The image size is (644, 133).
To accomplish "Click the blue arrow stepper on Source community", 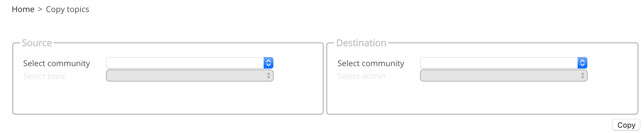I will click(268, 63).
